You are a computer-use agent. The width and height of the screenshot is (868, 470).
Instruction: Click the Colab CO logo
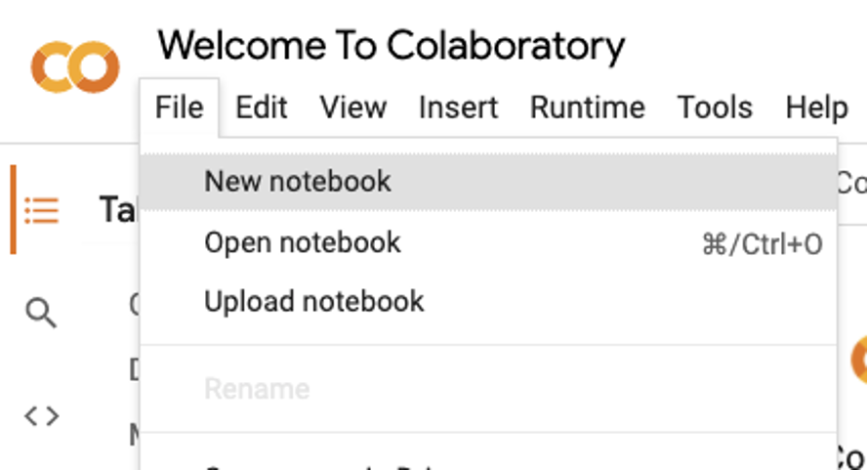[x=75, y=67]
